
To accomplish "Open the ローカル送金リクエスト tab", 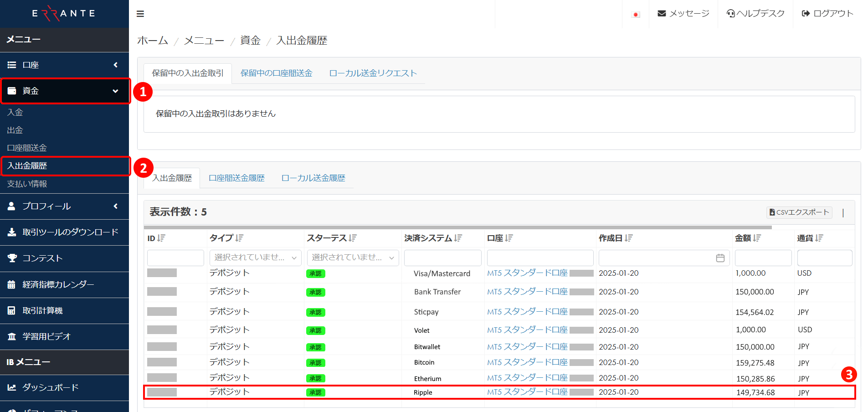I will pyautogui.click(x=373, y=73).
